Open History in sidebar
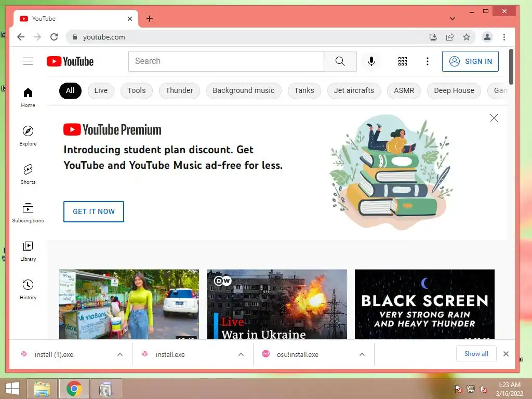 pos(28,290)
